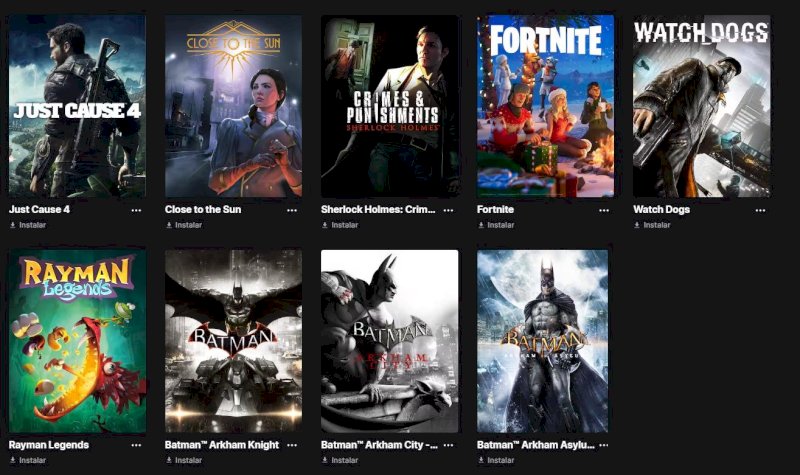Click the Watch Dogs title text
Image resolution: width=800 pixels, height=475 pixels.
click(661, 209)
